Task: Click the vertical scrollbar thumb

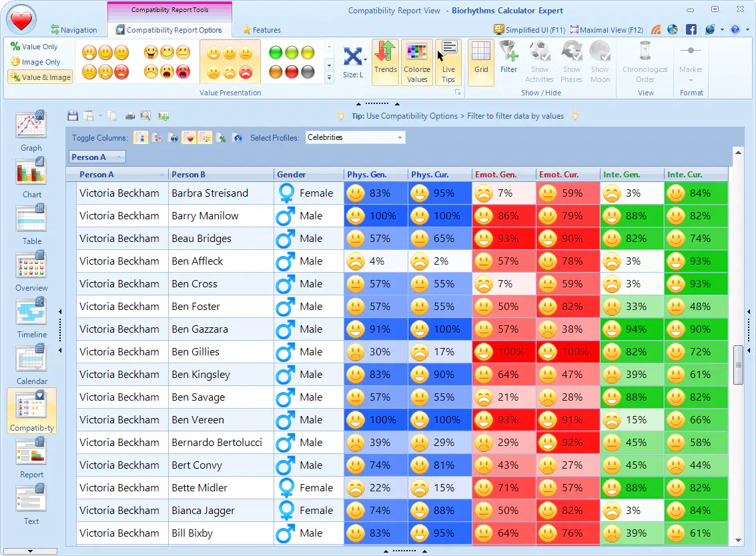Action: [x=738, y=365]
